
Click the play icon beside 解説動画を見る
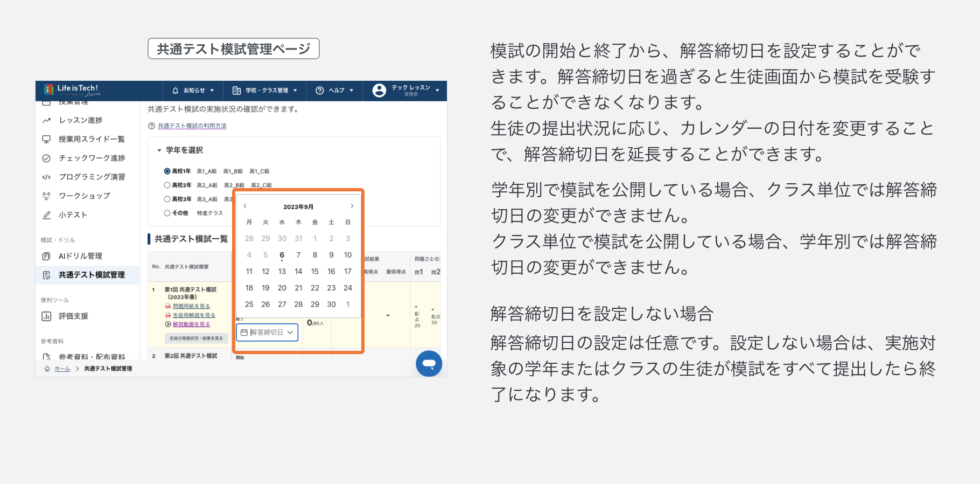coord(168,324)
